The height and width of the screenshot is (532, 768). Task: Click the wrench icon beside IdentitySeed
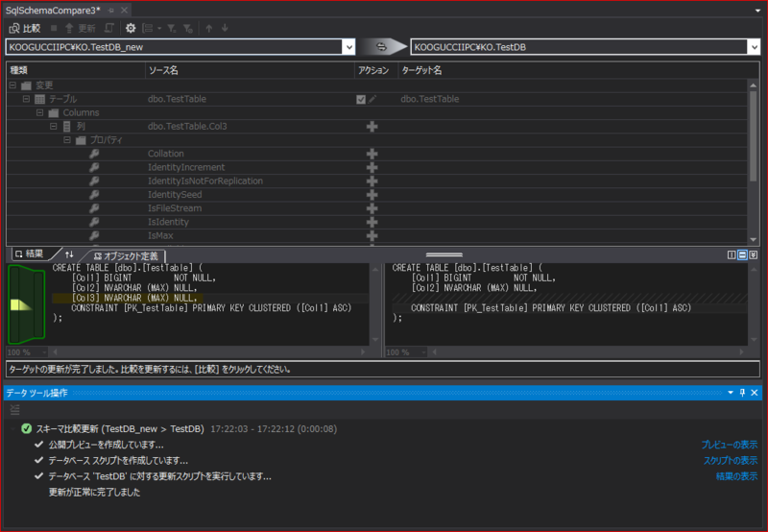tap(94, 195)
